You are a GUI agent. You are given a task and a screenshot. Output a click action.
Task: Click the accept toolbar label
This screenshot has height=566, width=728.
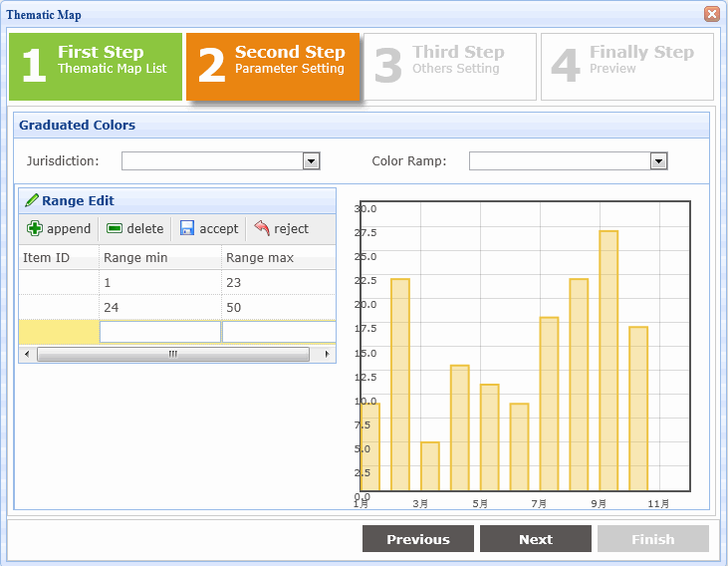pos(219,228)
